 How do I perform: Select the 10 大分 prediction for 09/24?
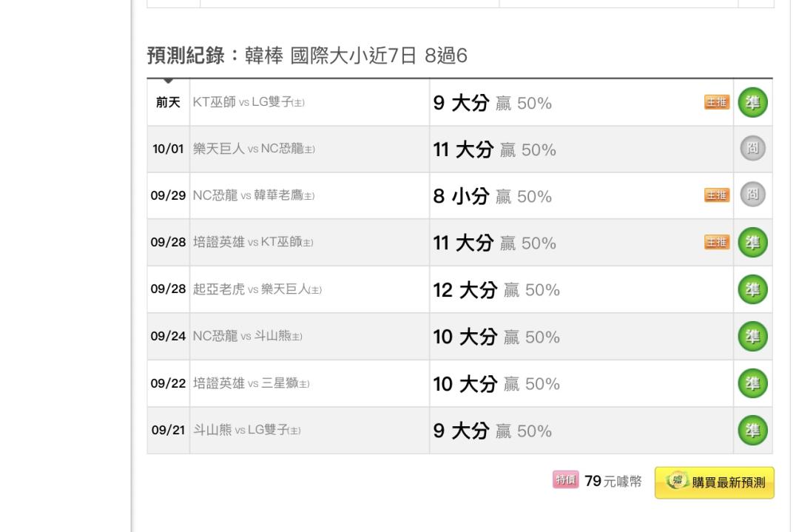coord(465,337)
